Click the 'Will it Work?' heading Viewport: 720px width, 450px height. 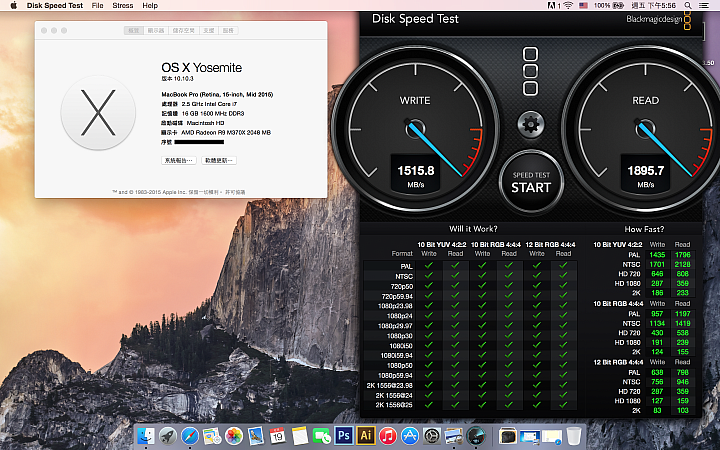(473, 229)
